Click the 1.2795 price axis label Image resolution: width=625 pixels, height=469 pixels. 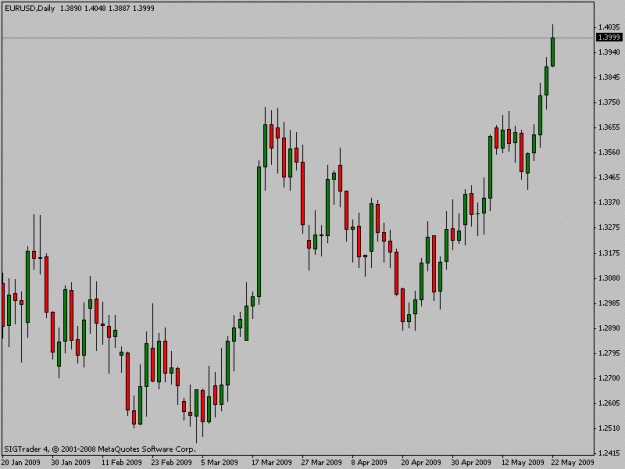[609, 353]
